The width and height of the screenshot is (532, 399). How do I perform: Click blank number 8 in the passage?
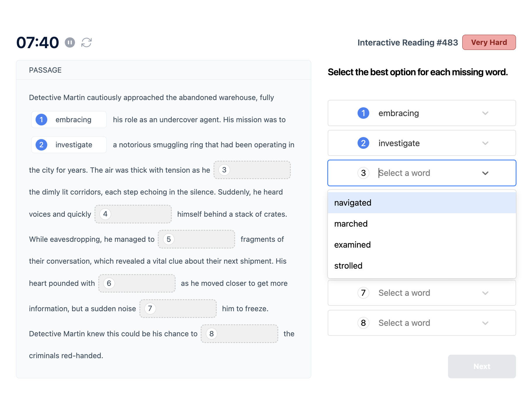coord(239,334)
